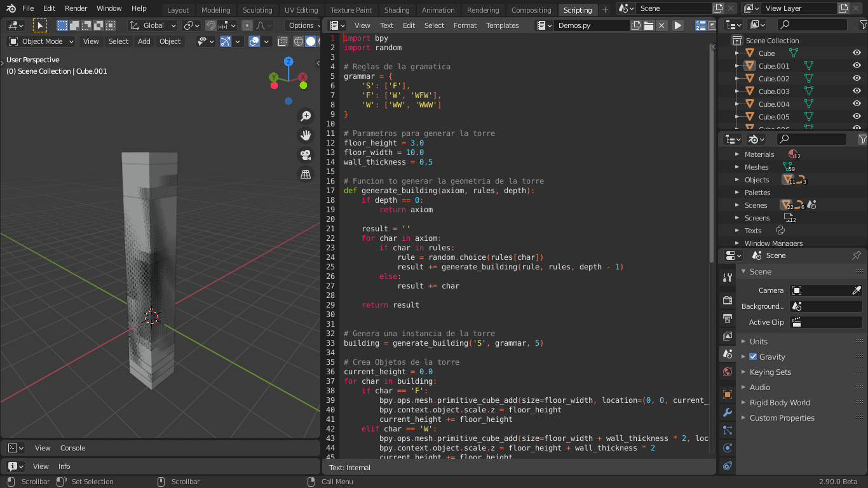Viewport: 868px width, 488px height.
Task: Expand the Rigid Body World section
Action: click(x=779, y=402)
